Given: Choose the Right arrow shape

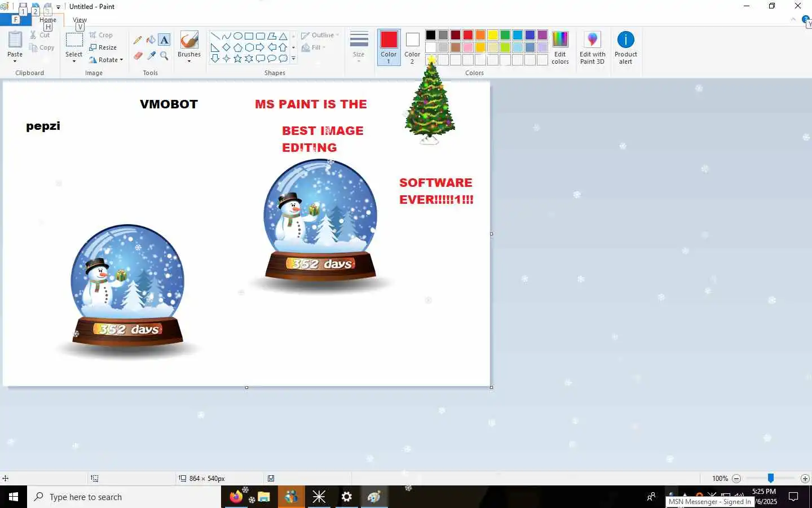Looking at the screenshot, I should coord(261,47).
